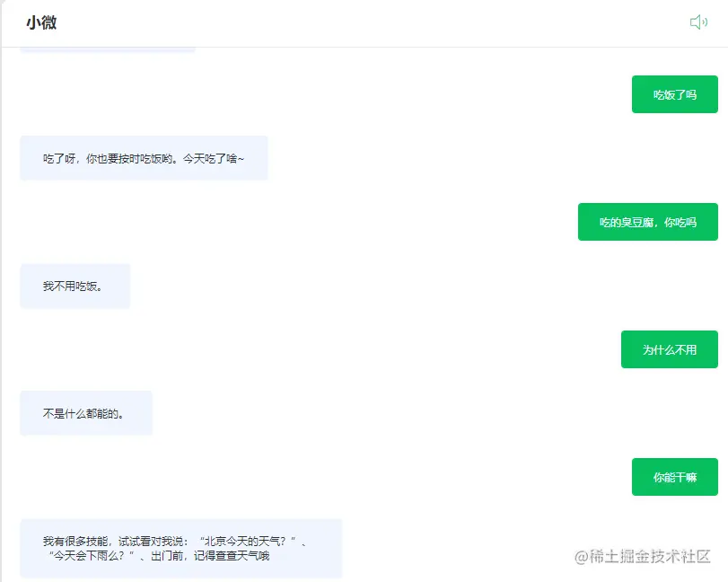This screenshot has height=582, width=728.
Task: Click the bot reply "我不用吃饭。"
Action: [75, 285]
